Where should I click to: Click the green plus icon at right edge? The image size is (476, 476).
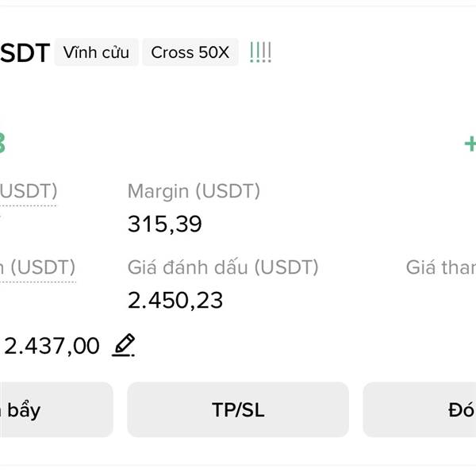pyautogui.click(x=470, y=144)
